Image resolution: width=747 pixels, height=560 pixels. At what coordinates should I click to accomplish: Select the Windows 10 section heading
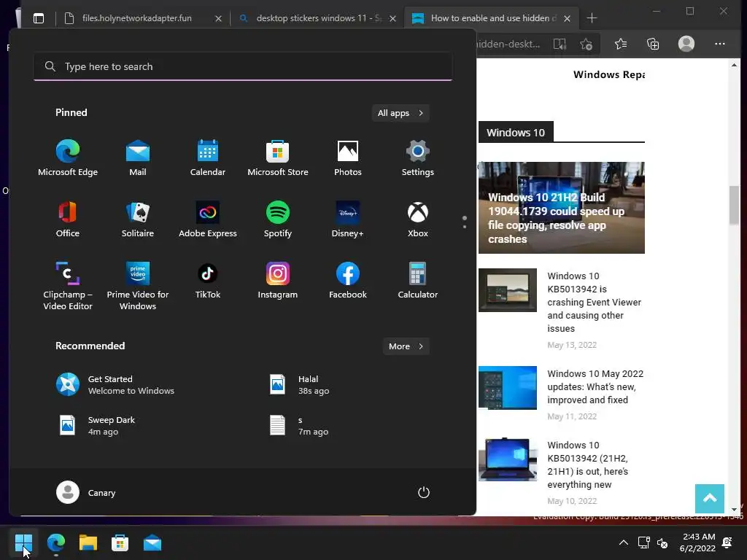tap(516, 133)
